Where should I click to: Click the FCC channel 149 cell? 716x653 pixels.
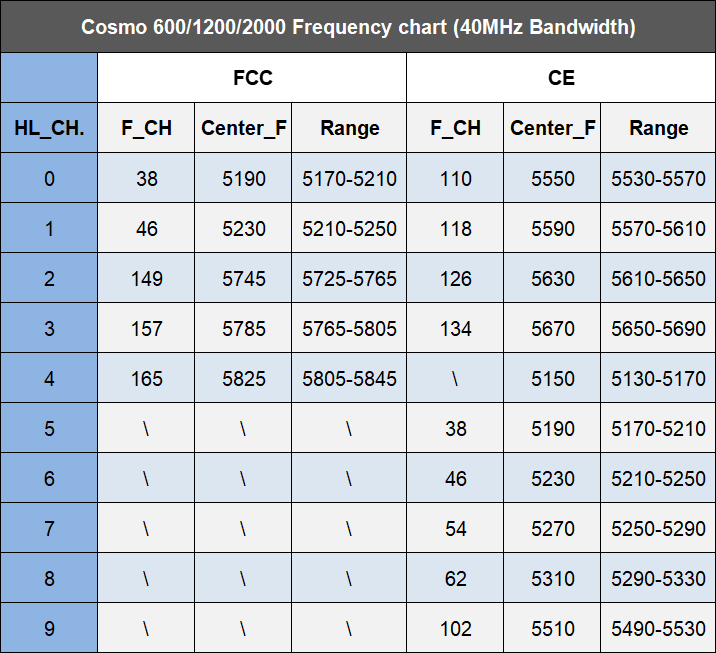(x=146, y=278)
